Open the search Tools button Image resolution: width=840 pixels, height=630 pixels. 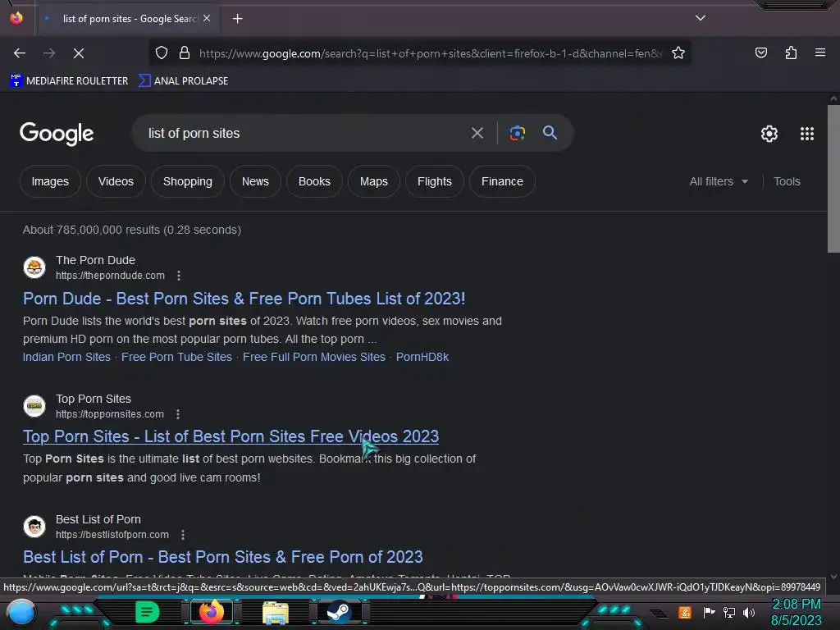click(x=787, y=181)
